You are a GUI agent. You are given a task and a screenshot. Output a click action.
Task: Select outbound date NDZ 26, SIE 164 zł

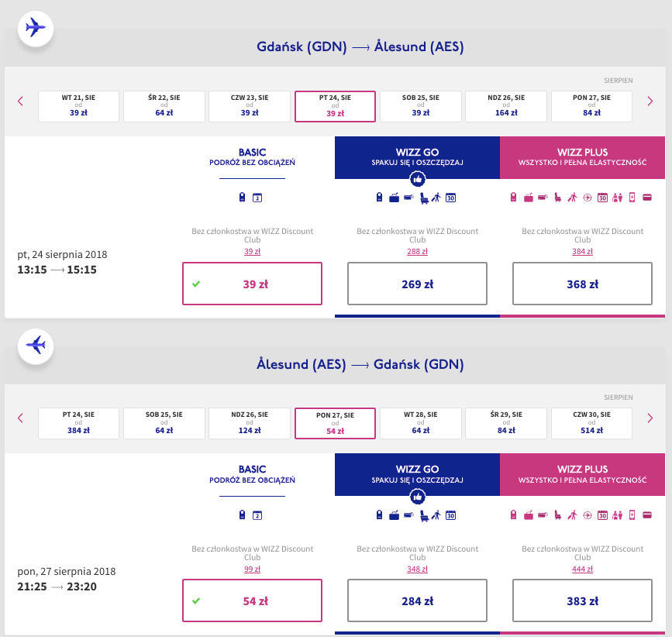[x=506, y=106]
